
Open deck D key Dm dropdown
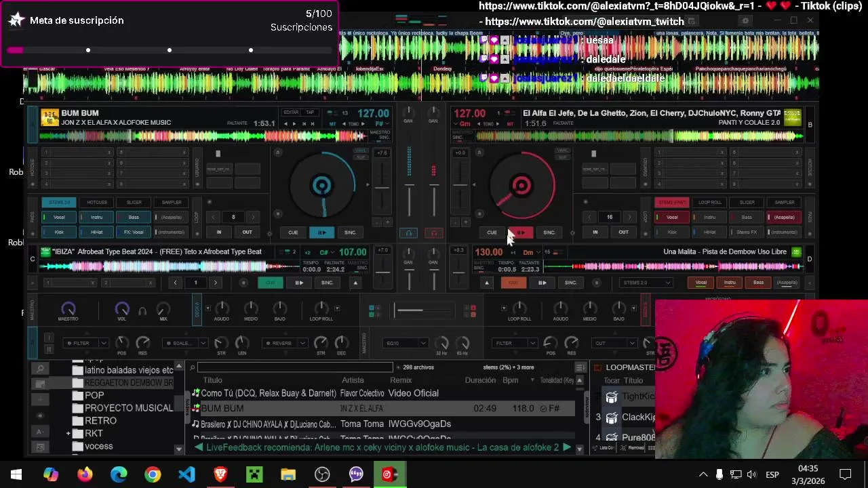(x=531, y=252)
